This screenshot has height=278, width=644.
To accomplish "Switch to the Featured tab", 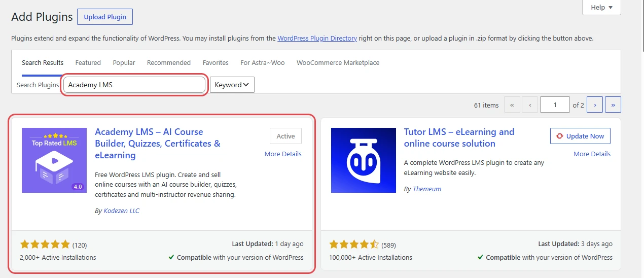I will (x=88, y=63).
